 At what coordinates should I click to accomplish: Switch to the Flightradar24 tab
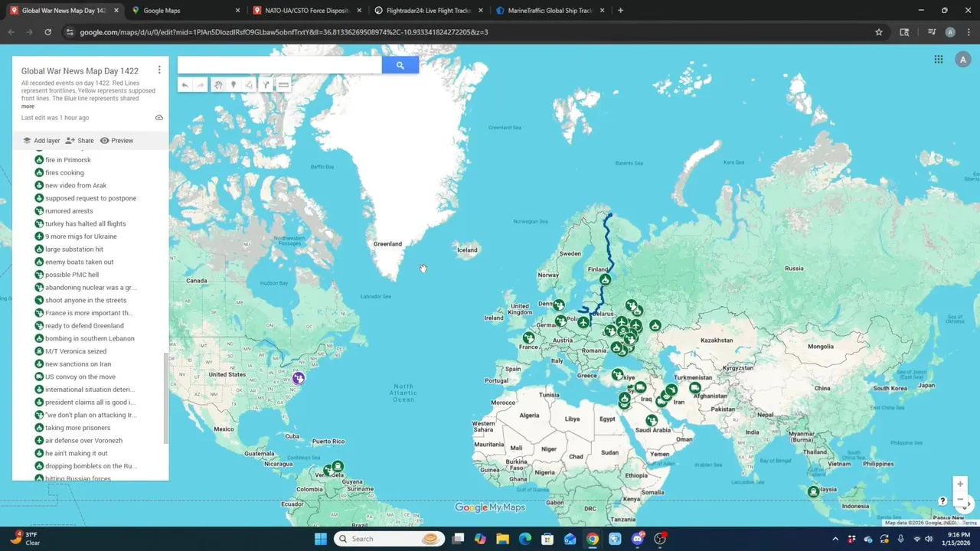tap(429, 11)
